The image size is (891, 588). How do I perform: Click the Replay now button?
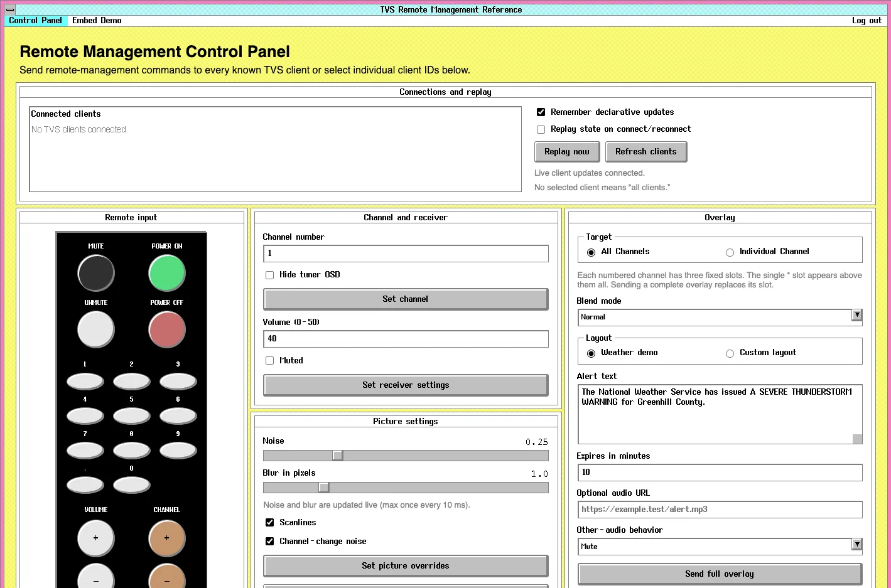coord(567,152)
